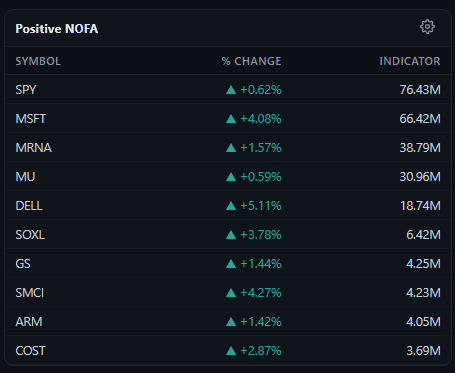Open the DELL symbol

point(29,206)
